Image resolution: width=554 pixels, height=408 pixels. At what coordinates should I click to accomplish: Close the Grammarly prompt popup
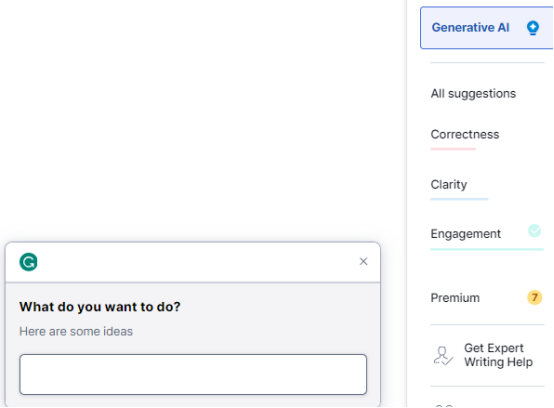363,261
